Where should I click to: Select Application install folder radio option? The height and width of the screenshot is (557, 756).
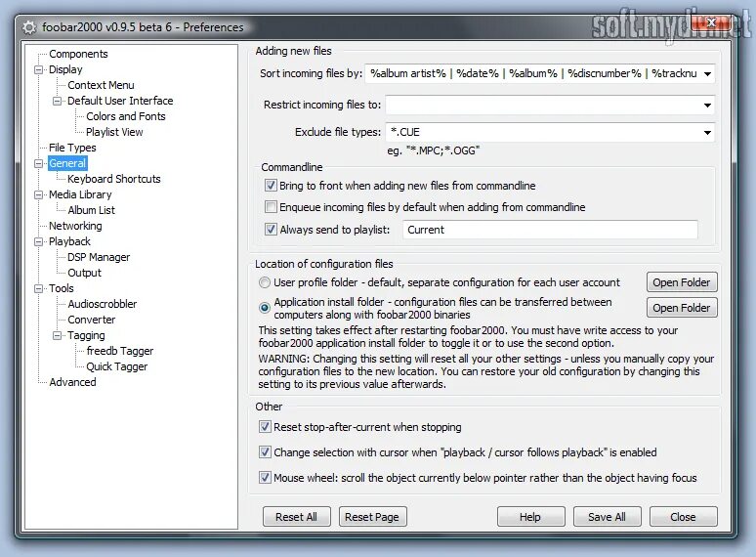[x=265, y=308]
